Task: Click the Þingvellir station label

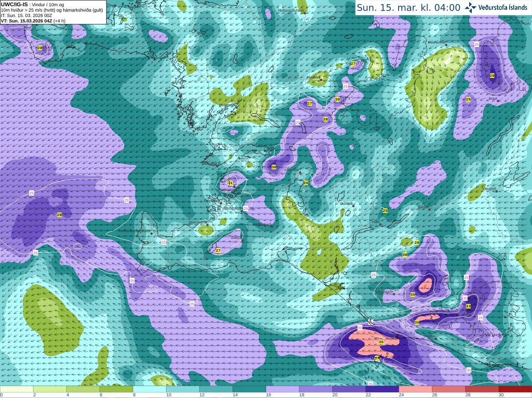Action: [292, 170]
